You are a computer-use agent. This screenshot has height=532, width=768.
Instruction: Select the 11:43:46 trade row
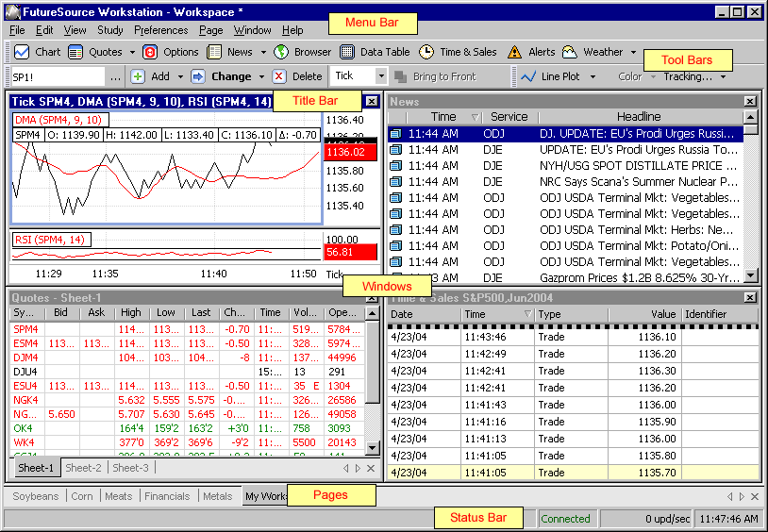click(573, 337)
